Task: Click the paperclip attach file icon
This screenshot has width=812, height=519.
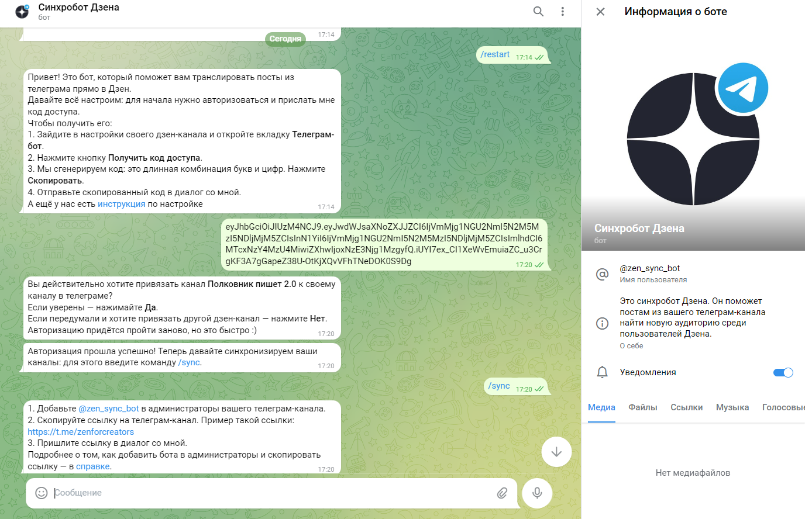Action: pyautogui.click(x=502, y=493)
